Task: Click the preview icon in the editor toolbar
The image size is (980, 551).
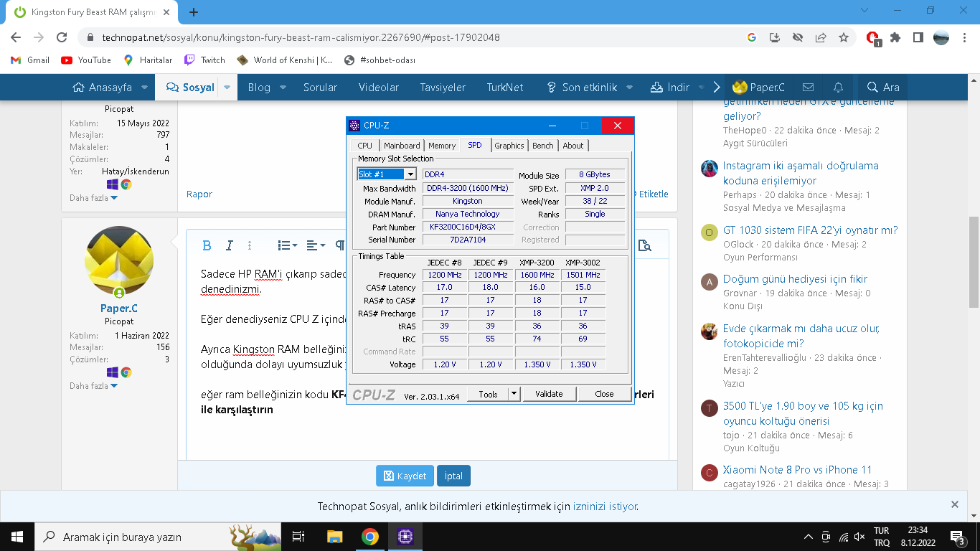Action: 644,245
